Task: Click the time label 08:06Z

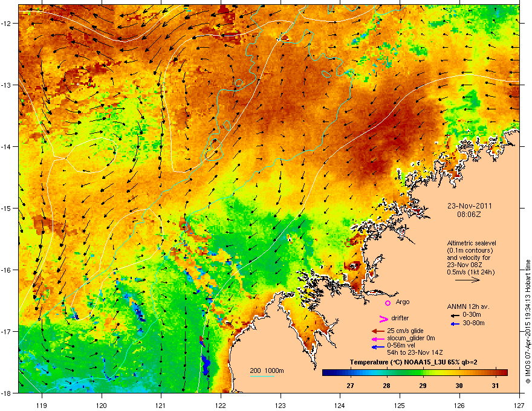Action: coord(469,215)
